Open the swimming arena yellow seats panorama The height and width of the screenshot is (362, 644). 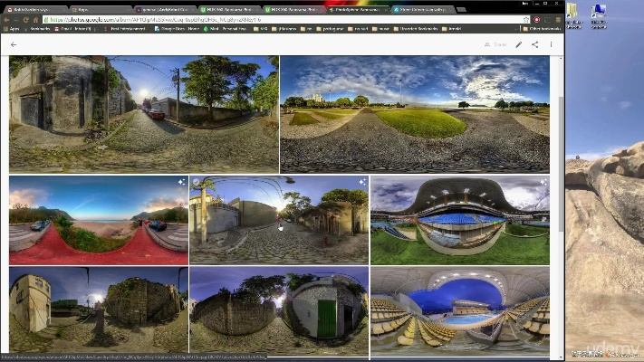[x=459, y=309]
